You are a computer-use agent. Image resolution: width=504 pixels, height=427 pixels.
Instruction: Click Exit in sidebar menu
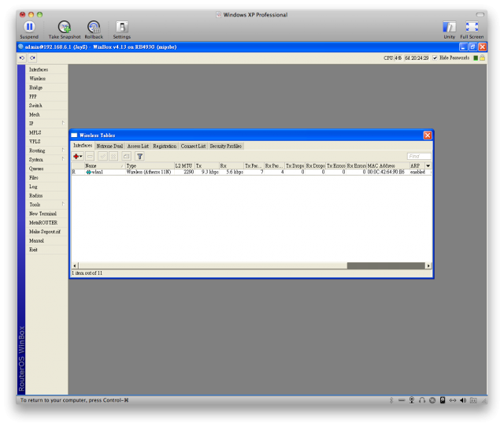point(33,250)
